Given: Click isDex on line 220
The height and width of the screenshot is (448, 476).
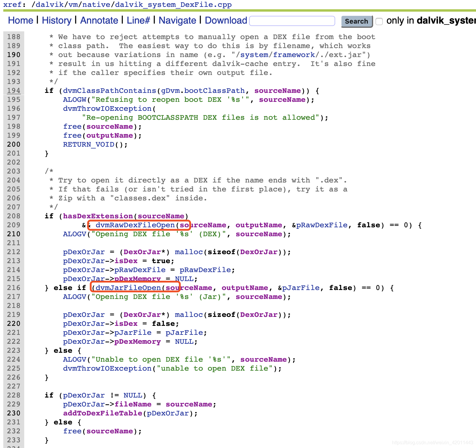Looking at the screenshot, I should coord(126,323).
